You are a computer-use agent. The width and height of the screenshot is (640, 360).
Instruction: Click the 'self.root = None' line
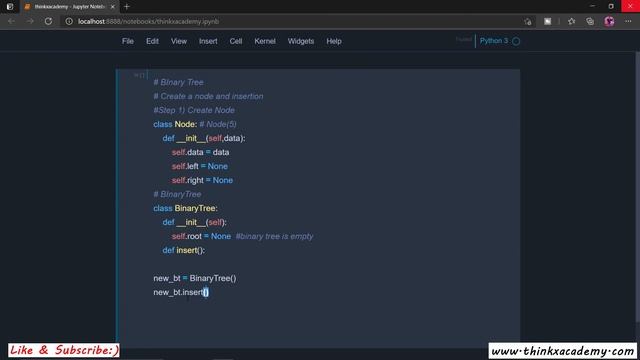pyautogui.click(x=201, y=236)
